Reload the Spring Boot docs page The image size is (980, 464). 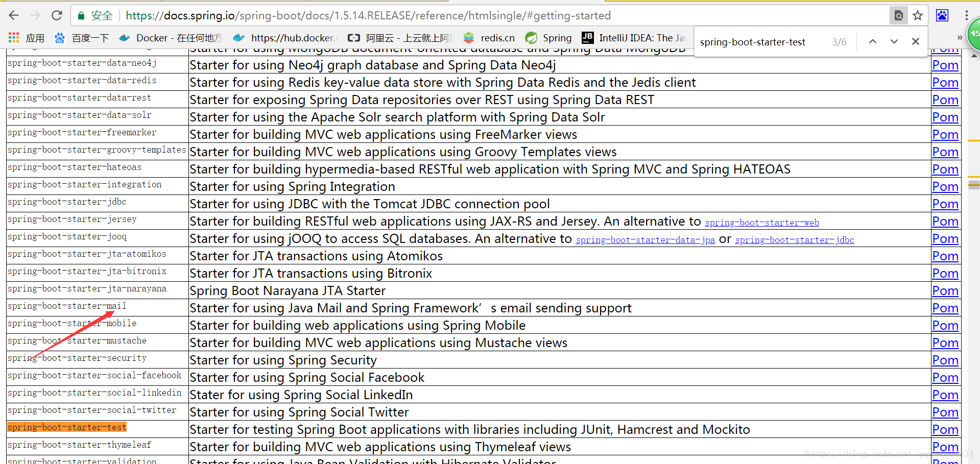tap(57, 15)
